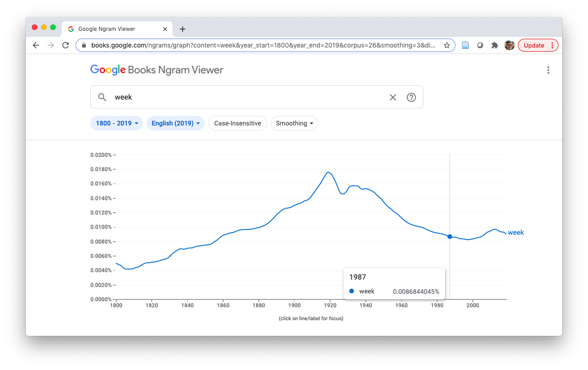Click the 0.0100% y-axis label
Screen dimensions: 588x370
pyautogui.click(x=101, y=227)
